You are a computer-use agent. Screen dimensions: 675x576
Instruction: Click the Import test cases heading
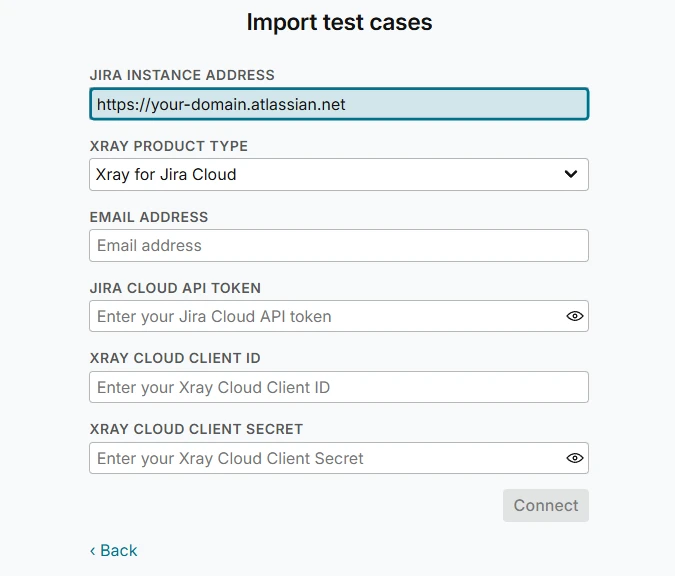click(339, 22)
